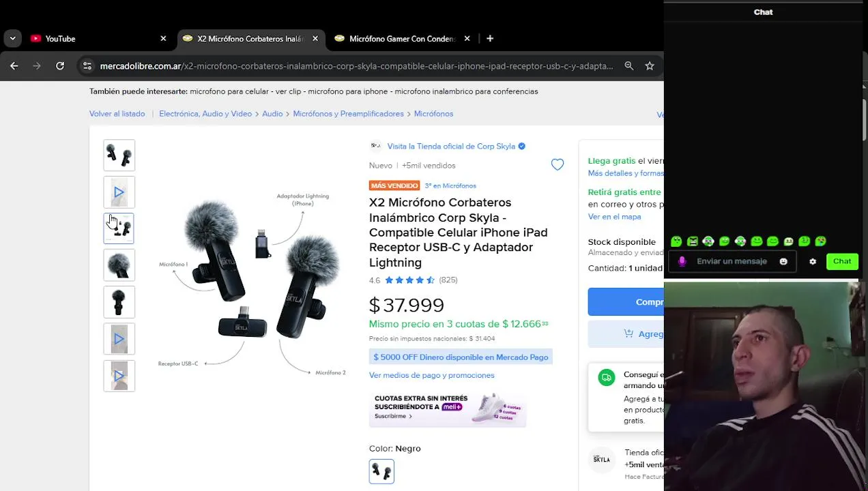Select the second product video thumbnail
Image resolution: width=868 pixels, height=491 pixels.
pos(119,339)
